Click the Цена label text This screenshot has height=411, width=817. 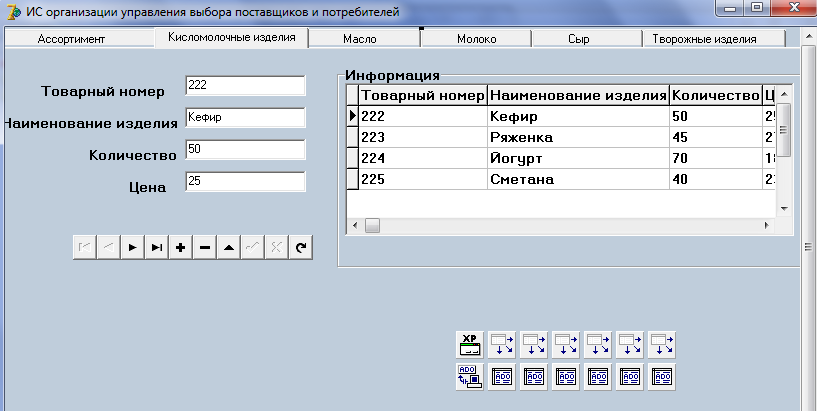click(147, 188)
